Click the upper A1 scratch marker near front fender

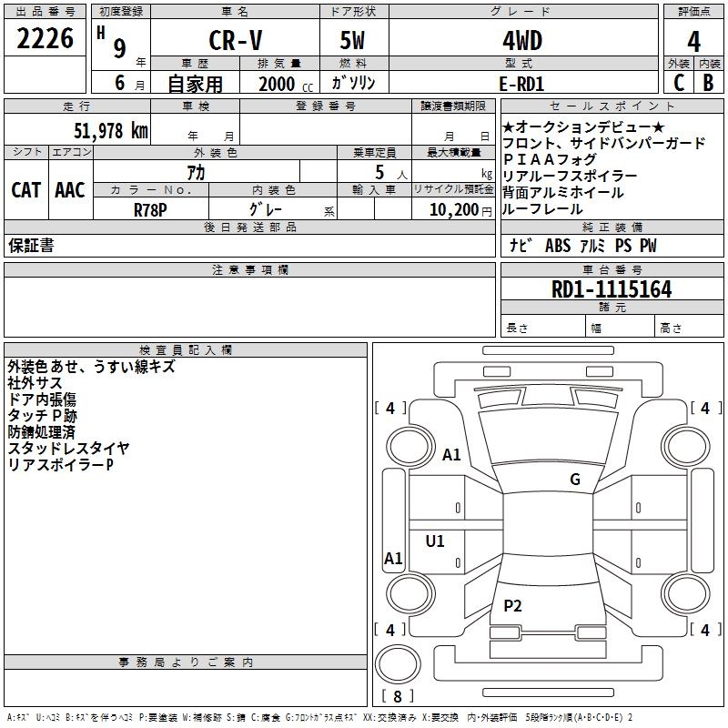451,455
